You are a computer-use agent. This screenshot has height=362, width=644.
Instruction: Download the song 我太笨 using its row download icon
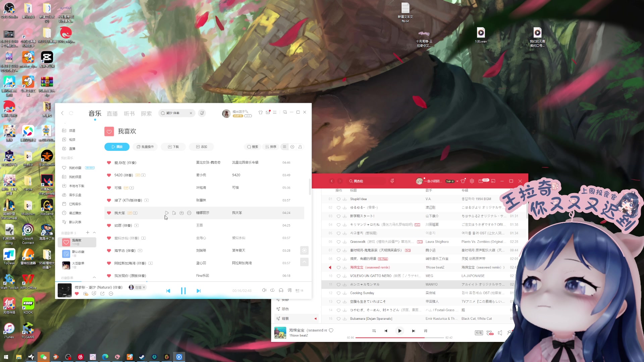[x=181, y=213]
